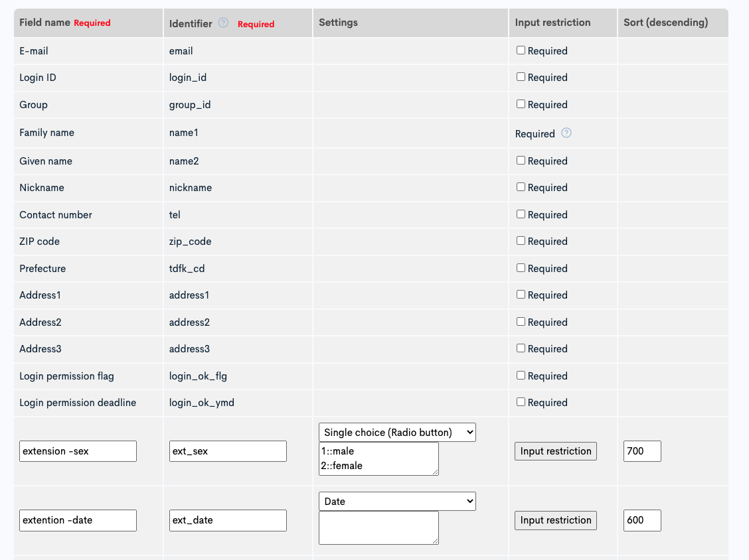Mark ZIP code as Required
This screenshot has height=560, width=749.
(x=521, y=241)
